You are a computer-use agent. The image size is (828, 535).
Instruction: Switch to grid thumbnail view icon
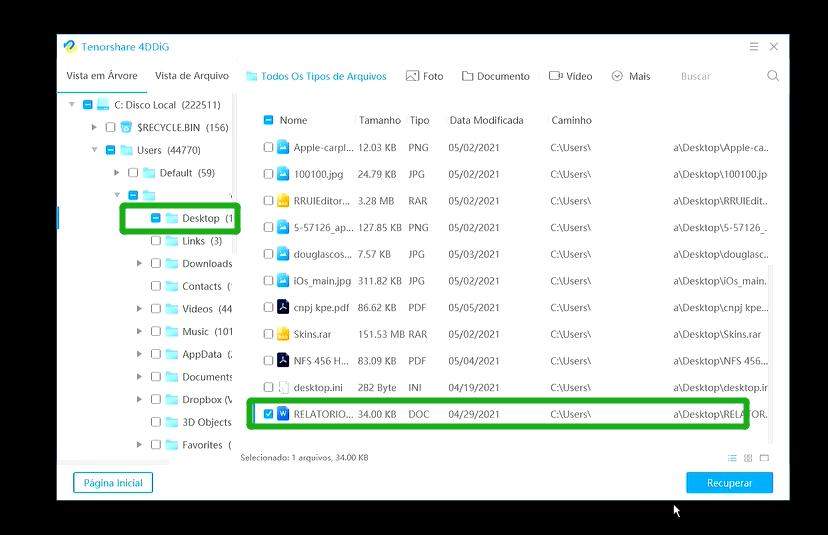(748, 458)
